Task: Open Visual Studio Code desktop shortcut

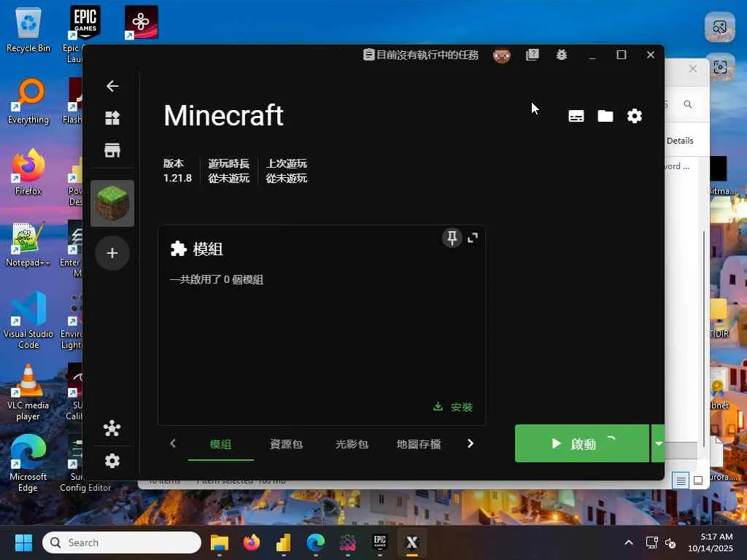Action: (x=28, y=321)
